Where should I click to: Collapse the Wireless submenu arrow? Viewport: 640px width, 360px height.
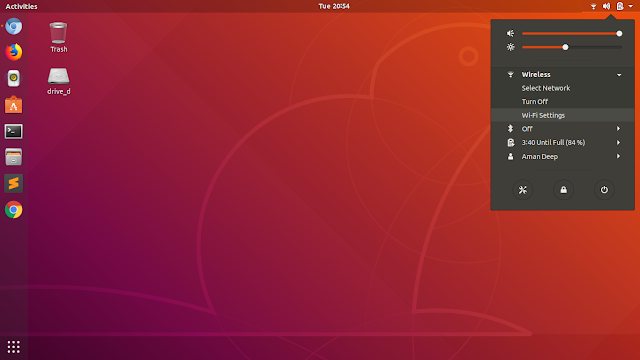click(x=619, y=75)
